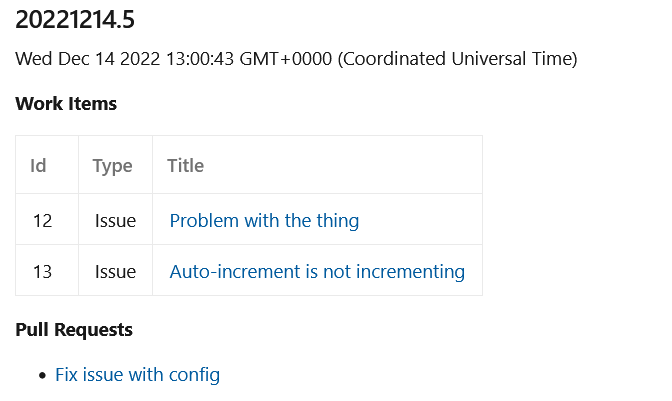The height and width of the screenshot is (401, 672).
Task: Click the "Title" column header
Action: [185, 166]
